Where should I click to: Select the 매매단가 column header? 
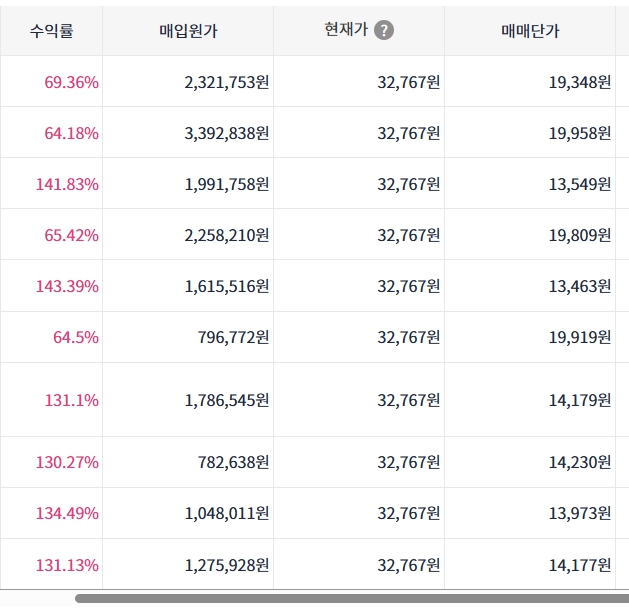530,31
